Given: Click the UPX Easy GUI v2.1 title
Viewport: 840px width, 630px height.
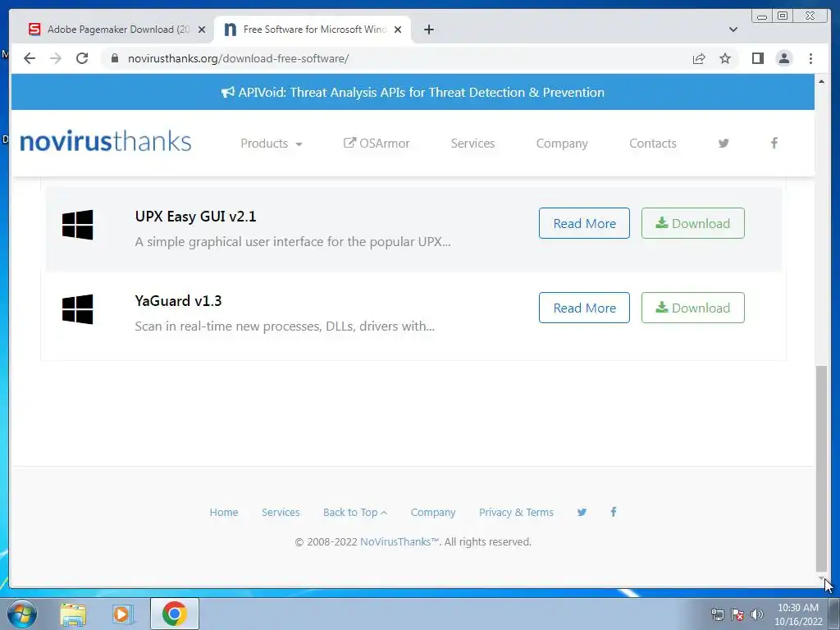Looking at the screenshot, I should tap(195, 217).
